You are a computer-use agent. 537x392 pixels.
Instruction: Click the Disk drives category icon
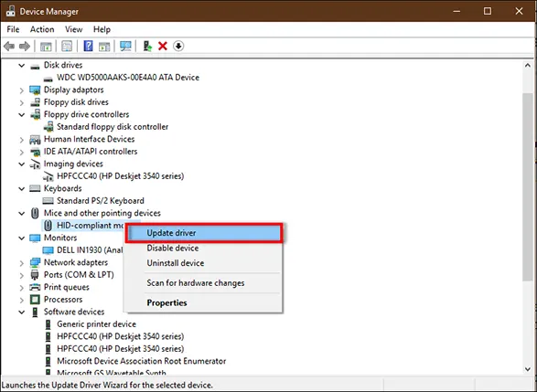point(35,66)
